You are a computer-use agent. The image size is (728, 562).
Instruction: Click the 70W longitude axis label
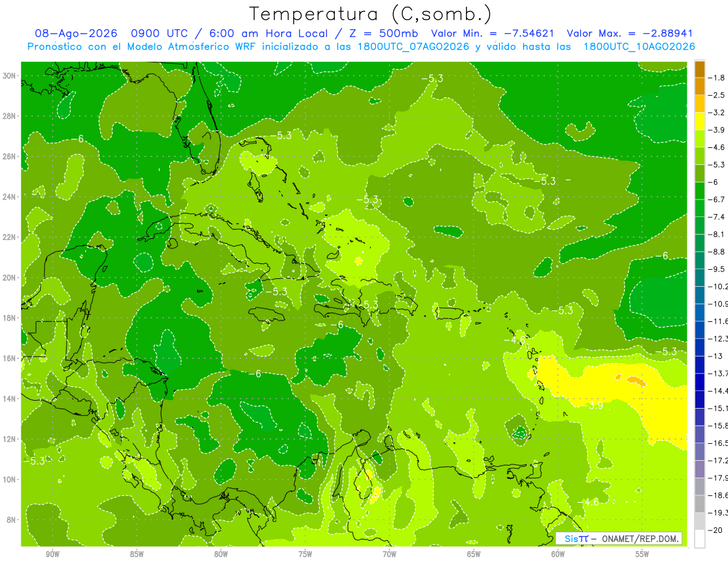pos(389,554)
